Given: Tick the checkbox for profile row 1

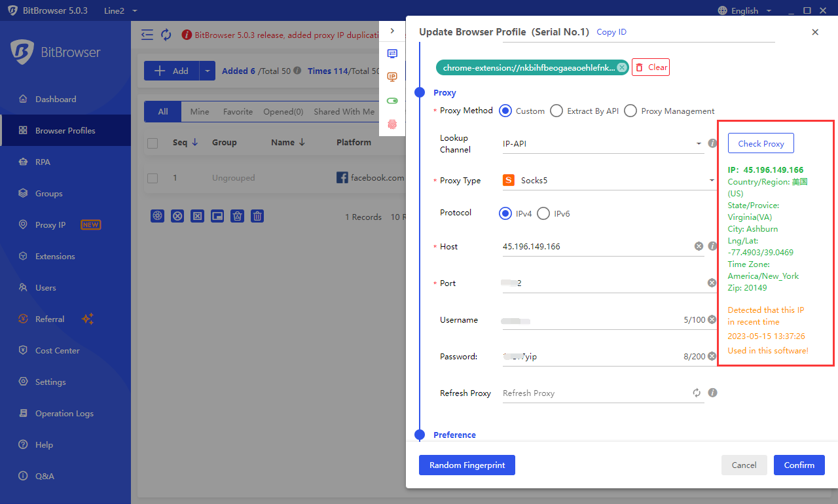Looking at the screenshot, I should 153,178.
